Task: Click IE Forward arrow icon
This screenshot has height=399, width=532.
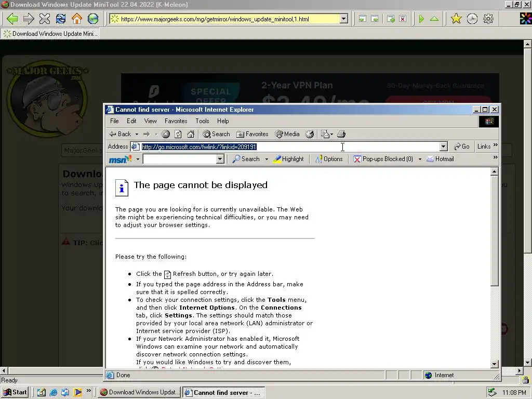Action: (x=146, y=134)
